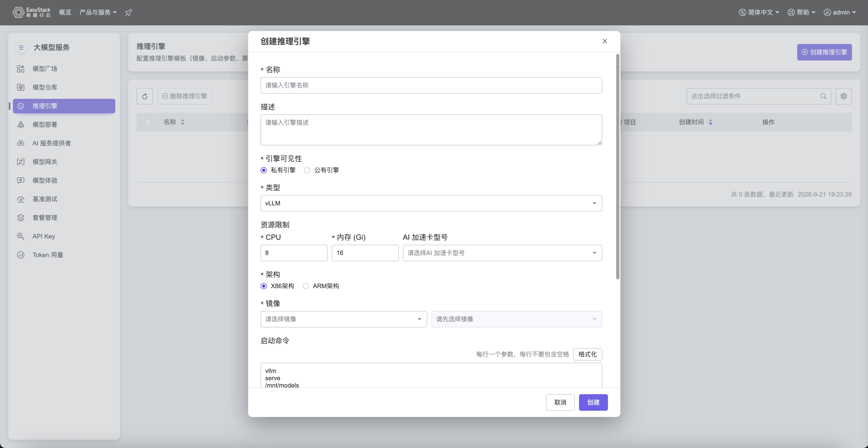Click the search magnifier in filter box
The image size is (868, 448).
tap(823, 96)
